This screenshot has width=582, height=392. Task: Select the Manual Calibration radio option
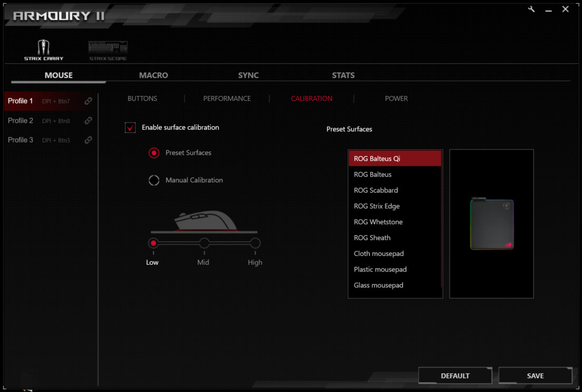[154, 180]
